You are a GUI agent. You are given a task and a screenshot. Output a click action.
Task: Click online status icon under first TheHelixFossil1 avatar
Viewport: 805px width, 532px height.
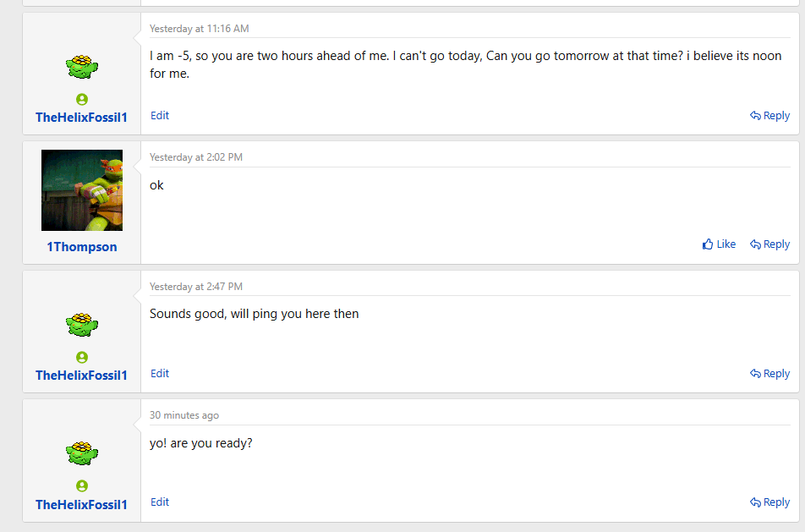[x=82, y=99]
